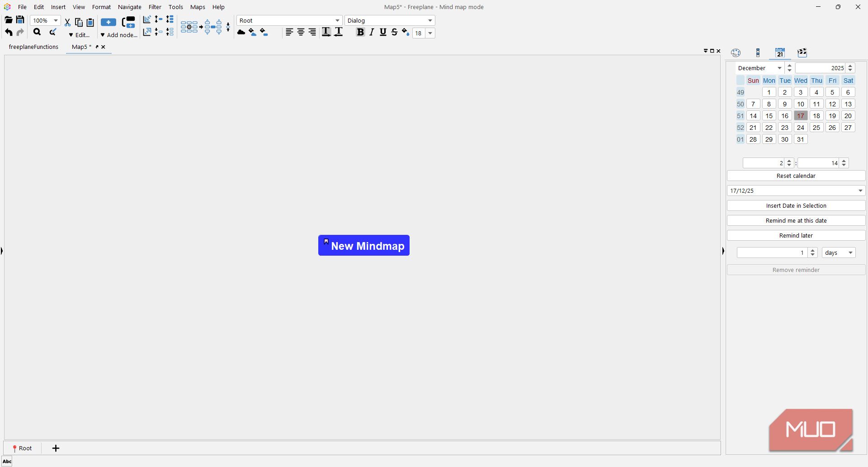Toggle underline formatting
868x467 pixels.
[x=383, y=32]
